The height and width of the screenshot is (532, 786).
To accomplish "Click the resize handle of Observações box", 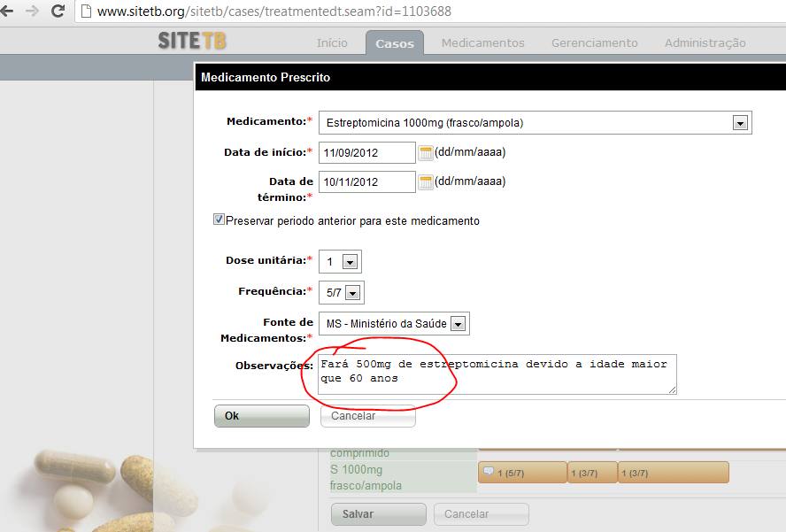I will coord(672,389).
